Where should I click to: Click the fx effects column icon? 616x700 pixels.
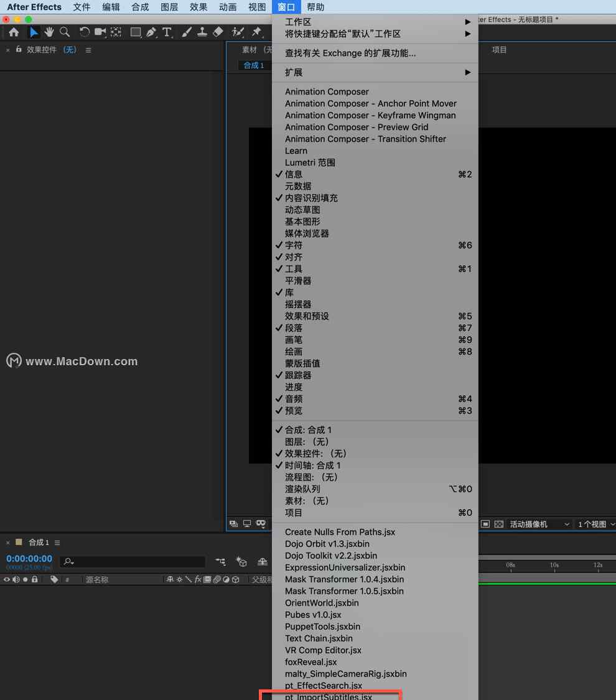pos(198,579)
